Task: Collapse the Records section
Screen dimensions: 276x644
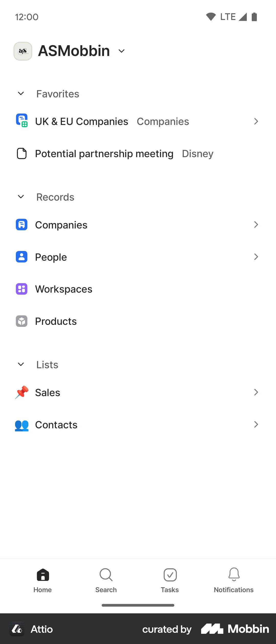Action: click(21, 197)
